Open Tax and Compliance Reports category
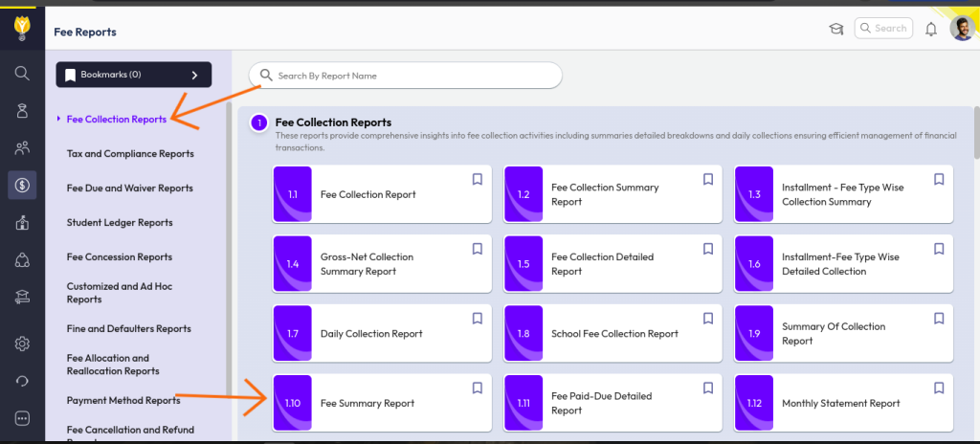Viewport: 980px width, 444px height. 130,154
